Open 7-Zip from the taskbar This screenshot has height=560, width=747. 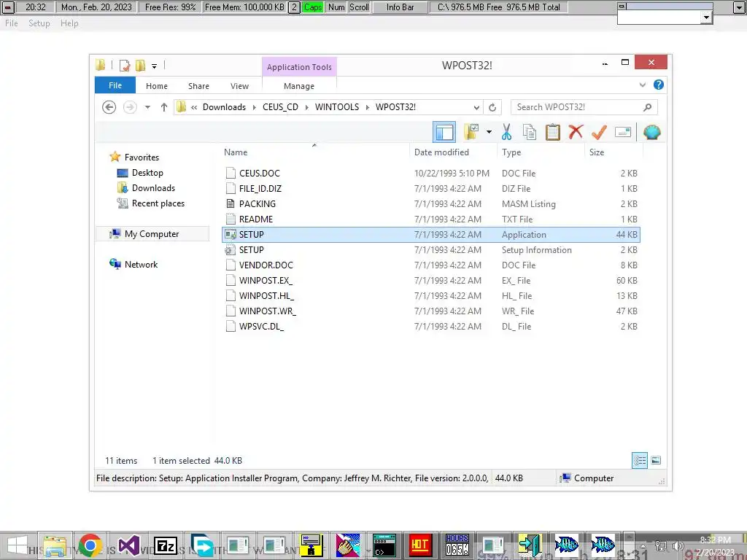tap(166, 545)
